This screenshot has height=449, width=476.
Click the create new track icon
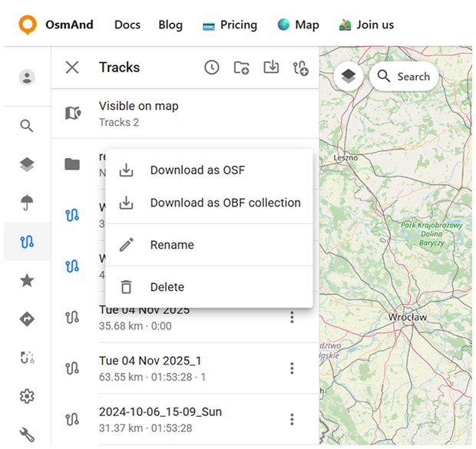[x=300, y=68]
